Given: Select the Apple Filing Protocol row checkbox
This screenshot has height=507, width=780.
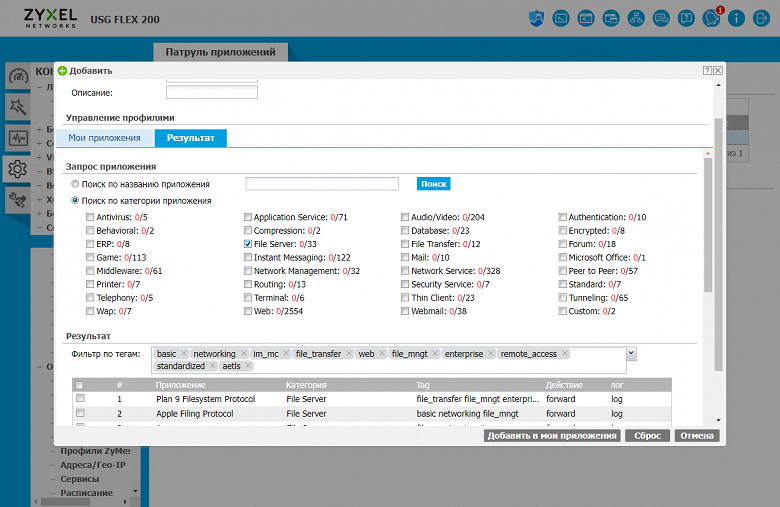Looking at the screenshot, I should [81, 413].
